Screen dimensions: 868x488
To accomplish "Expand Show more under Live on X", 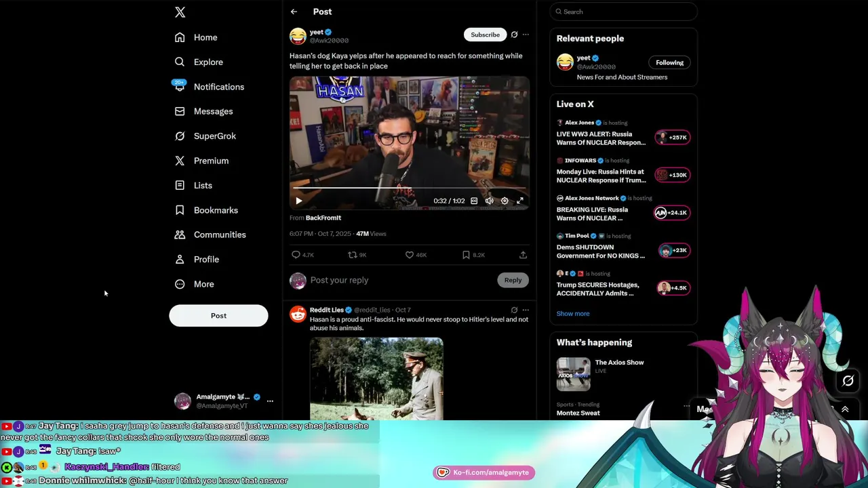I will coord(573,314).
